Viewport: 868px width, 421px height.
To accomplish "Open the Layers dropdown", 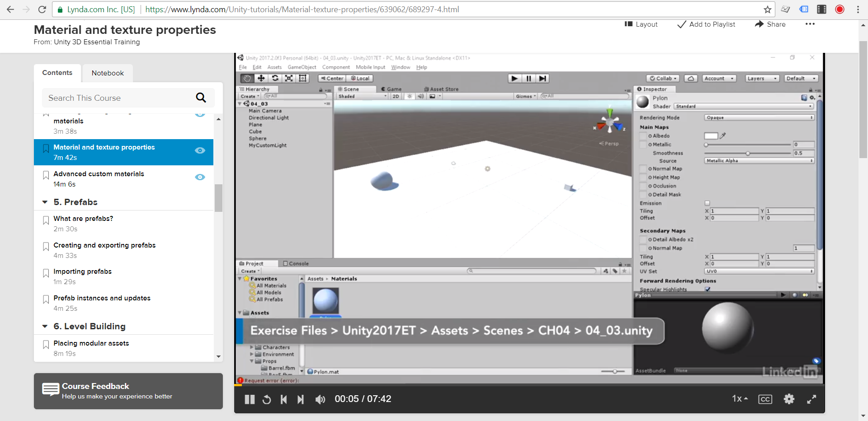I will click(x=762, y=79).
